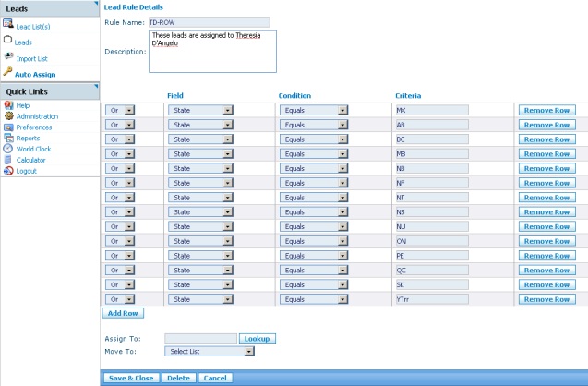Remove the BC criteria row
The width and height of the screenshot is (588, 386).
547,139
